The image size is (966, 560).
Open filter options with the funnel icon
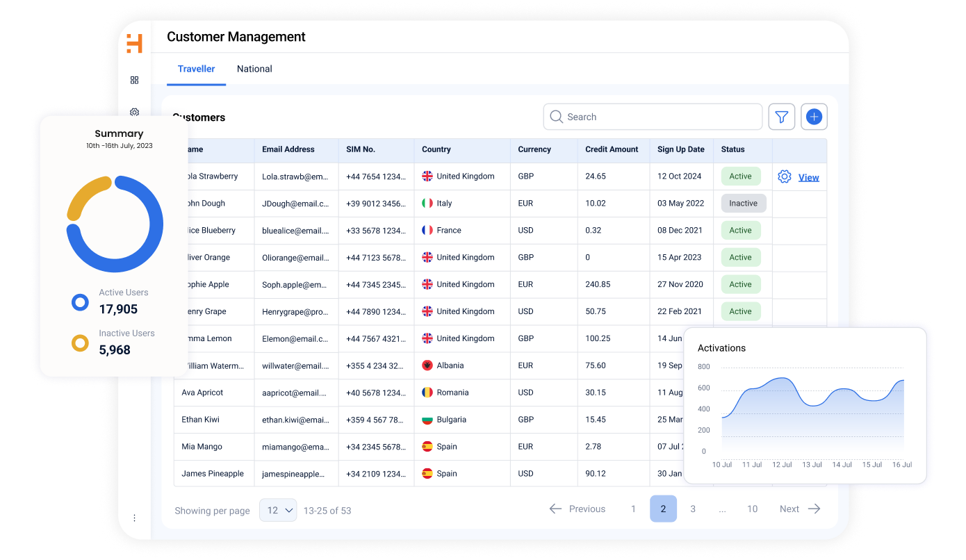(781, 117)
